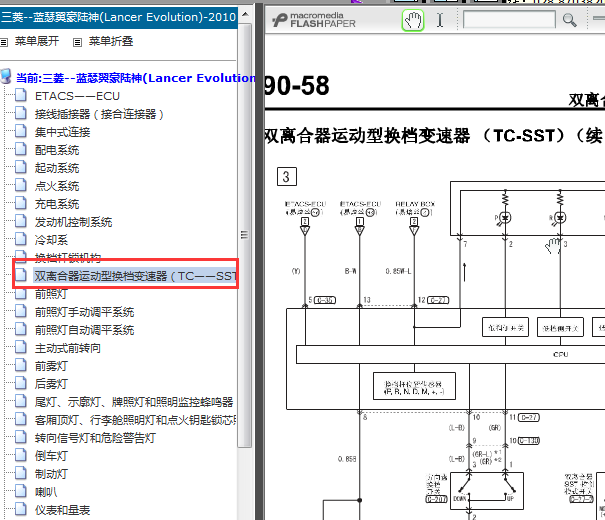Click the document icon beside 配电系统
This screenshot has width=605, height=520.
pyautogui.click(x=21, y=149)
